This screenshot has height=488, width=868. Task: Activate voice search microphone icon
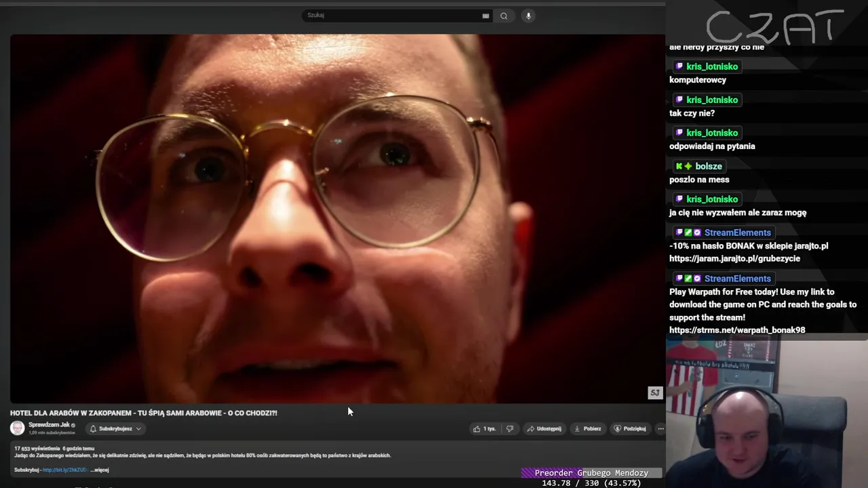528,16
